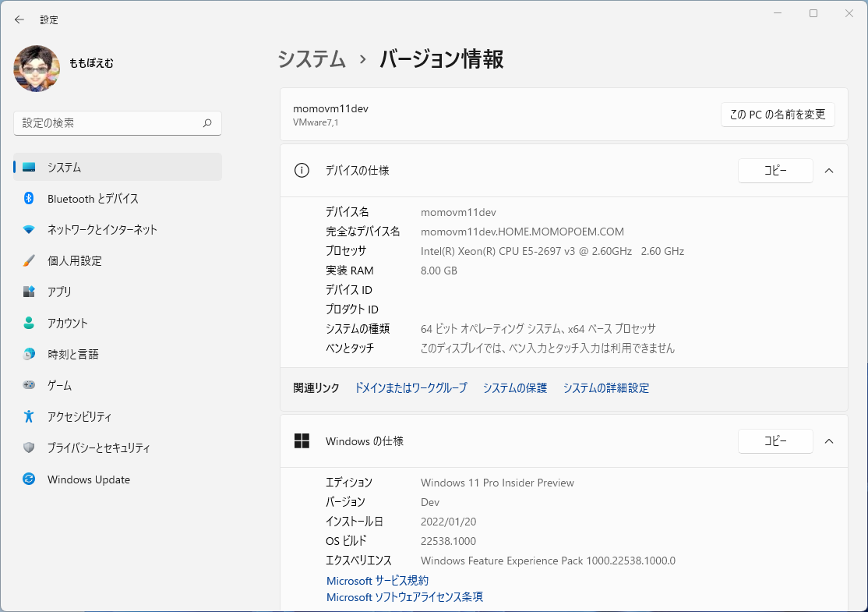Image resolution: width=868 pixels, height=612 pixels.
Task: Click the system monitor icon in sidebar
Action: [x=29, y=168]
